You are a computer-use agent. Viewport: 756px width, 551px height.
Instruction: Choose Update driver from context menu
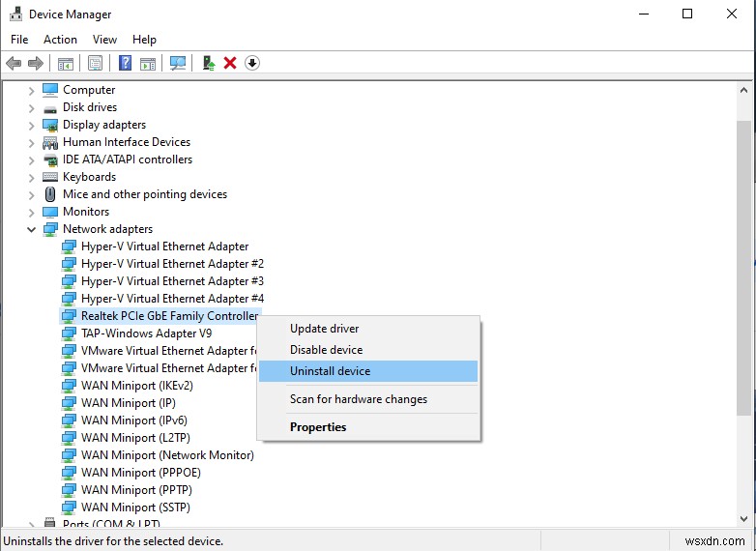(368, 329)
